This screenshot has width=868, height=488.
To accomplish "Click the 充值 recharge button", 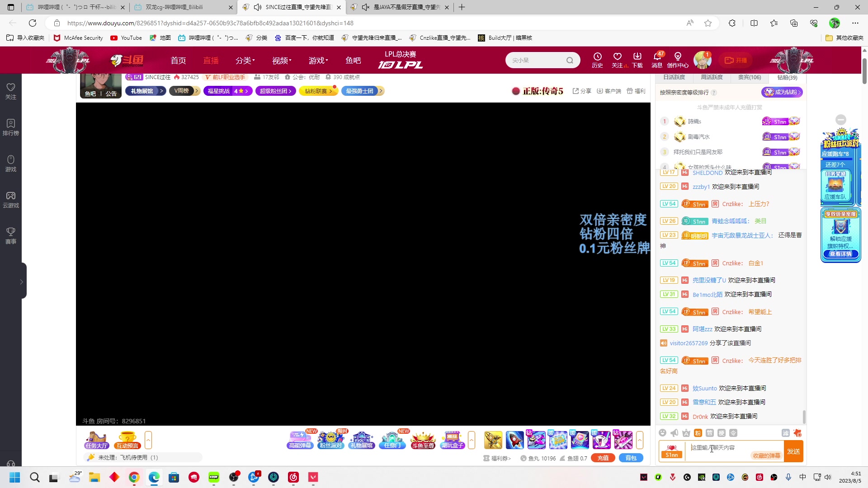I will 603,458.
